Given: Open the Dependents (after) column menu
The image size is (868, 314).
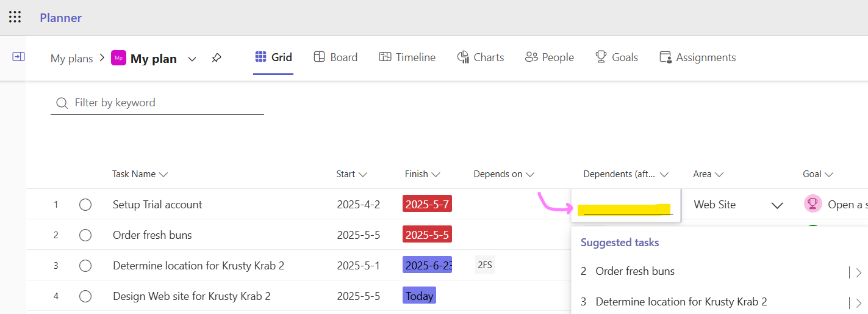Looking at the screenshot, I should tap(665, 174).
